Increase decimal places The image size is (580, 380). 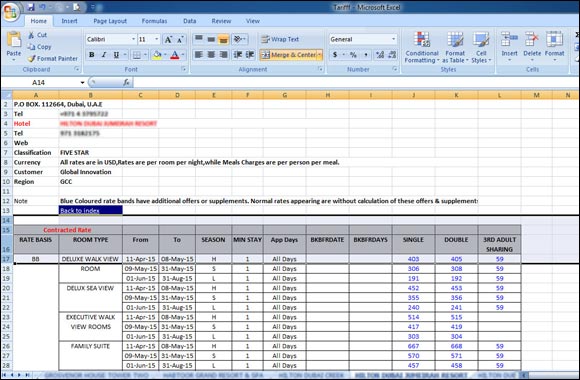click(x=380, y=55)
